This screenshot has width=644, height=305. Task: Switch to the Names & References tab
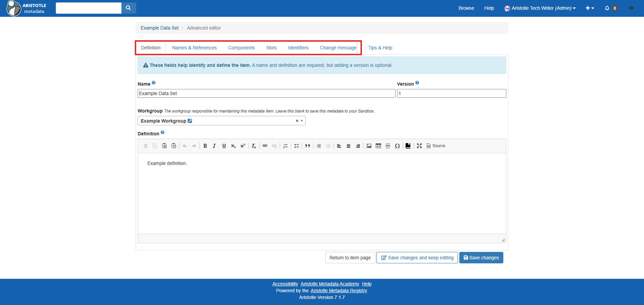[194, 48]
